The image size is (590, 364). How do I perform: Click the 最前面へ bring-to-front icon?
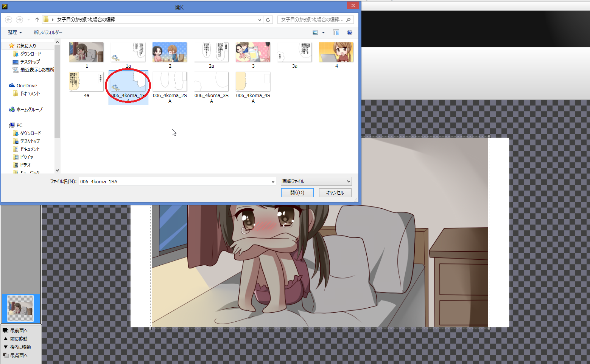pyautogui.click(x=6, y=330)
